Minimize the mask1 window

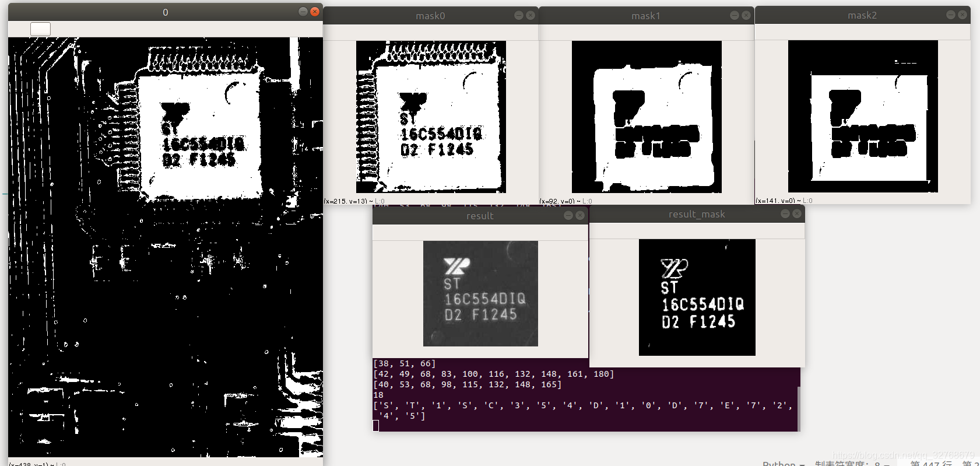735,16
